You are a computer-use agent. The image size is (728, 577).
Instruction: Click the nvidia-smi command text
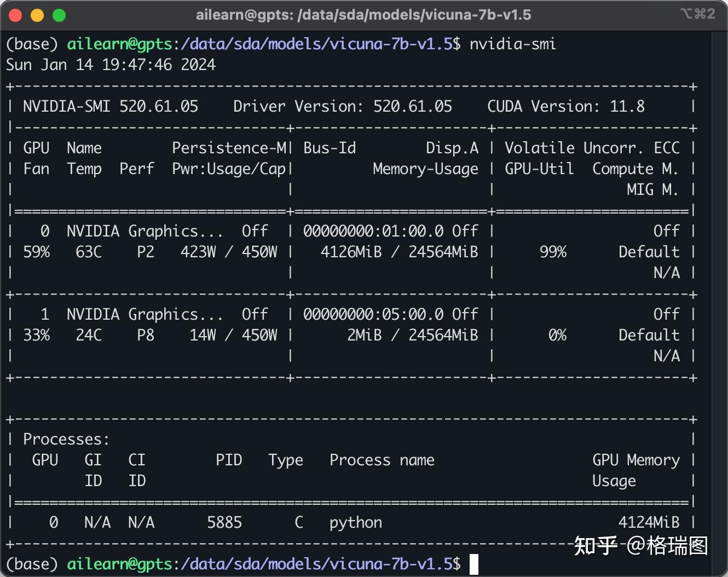(513, 44)
